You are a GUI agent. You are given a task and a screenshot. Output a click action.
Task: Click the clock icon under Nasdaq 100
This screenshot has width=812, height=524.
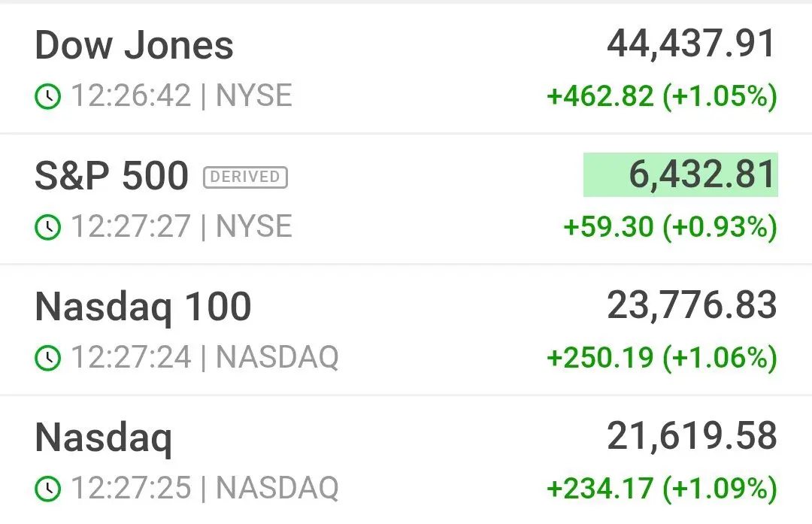pos(47,358)
